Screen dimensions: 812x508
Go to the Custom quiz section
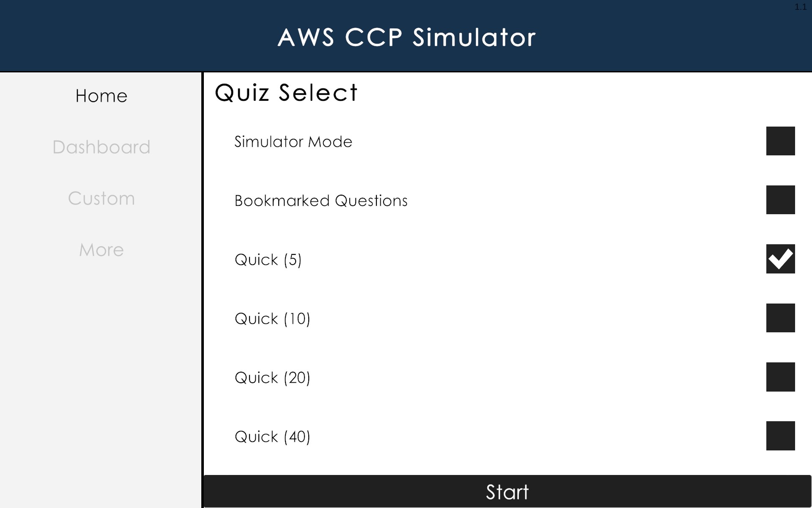click(101, 199)
